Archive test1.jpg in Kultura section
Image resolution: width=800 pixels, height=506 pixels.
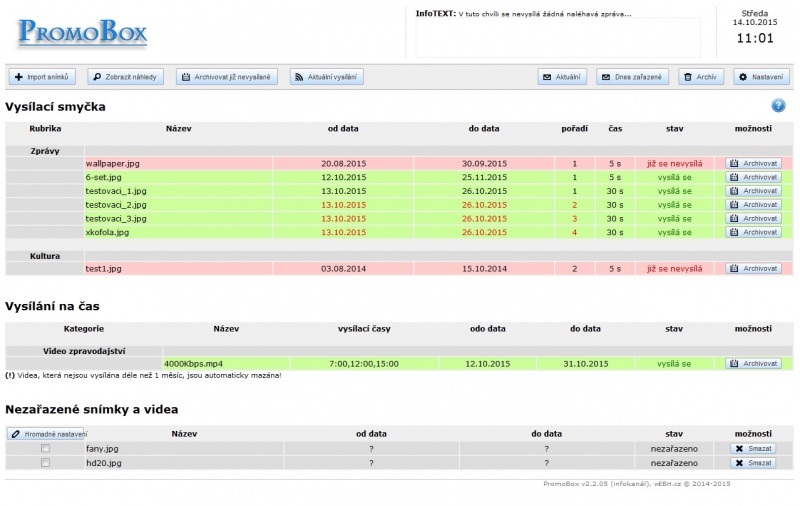coord(754,268)
